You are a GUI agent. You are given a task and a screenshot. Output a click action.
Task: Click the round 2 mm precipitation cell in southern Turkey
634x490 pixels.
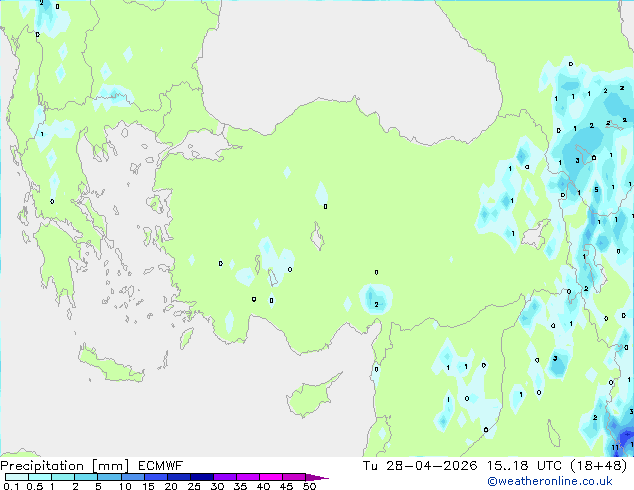click(376, 299)
